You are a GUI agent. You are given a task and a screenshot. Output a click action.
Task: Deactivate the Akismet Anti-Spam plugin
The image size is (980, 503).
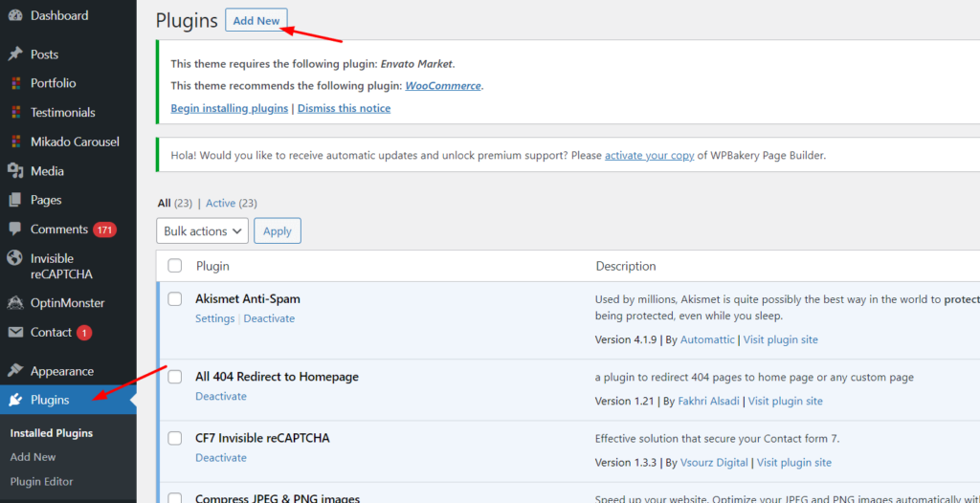pyautogui.click(x=269, y=318)
